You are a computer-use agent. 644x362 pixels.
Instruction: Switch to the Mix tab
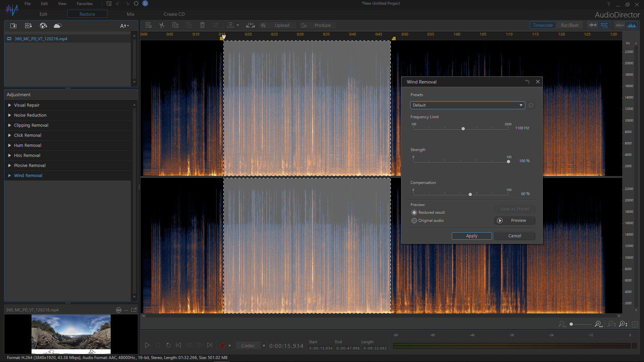130,14
